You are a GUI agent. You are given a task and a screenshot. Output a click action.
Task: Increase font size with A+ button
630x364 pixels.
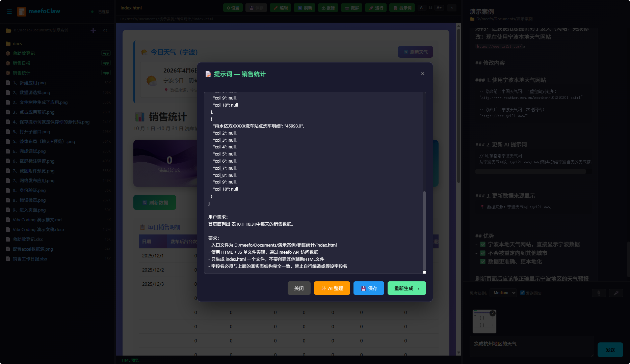pyautogui.click(x=439, y=7)
